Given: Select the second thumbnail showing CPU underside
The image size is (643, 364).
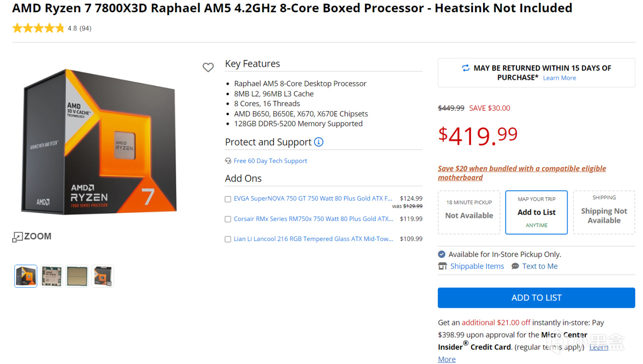Looking at the screenshot, I should point(51,276).
